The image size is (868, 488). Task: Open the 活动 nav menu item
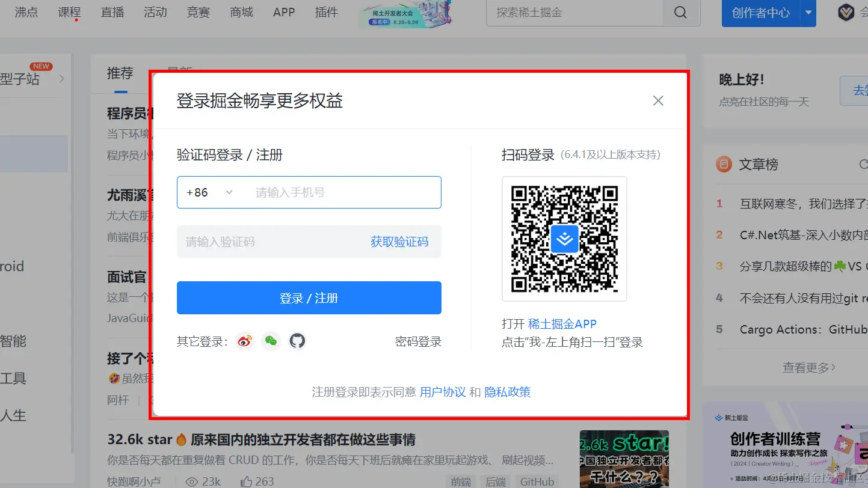[155, 12]
